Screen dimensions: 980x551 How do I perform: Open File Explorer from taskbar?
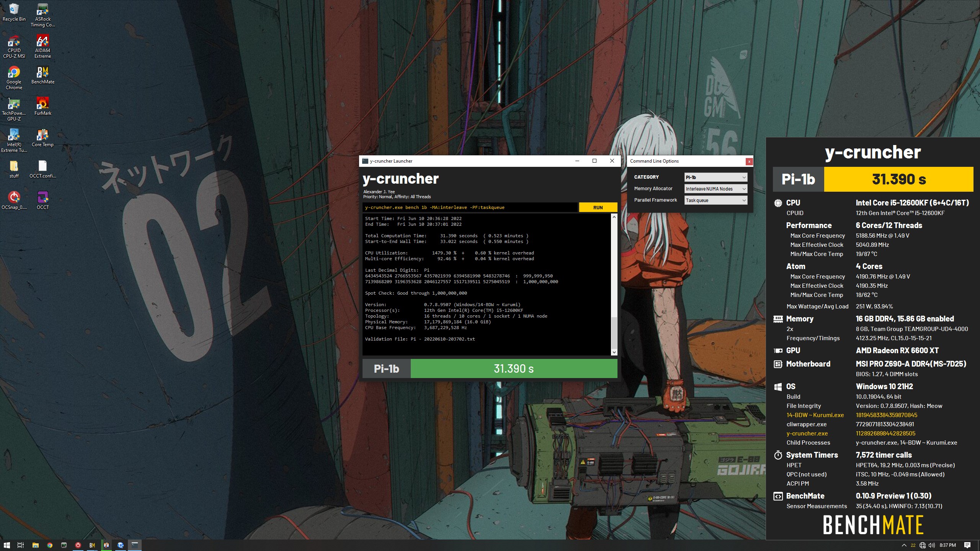(x=35, y=545)
